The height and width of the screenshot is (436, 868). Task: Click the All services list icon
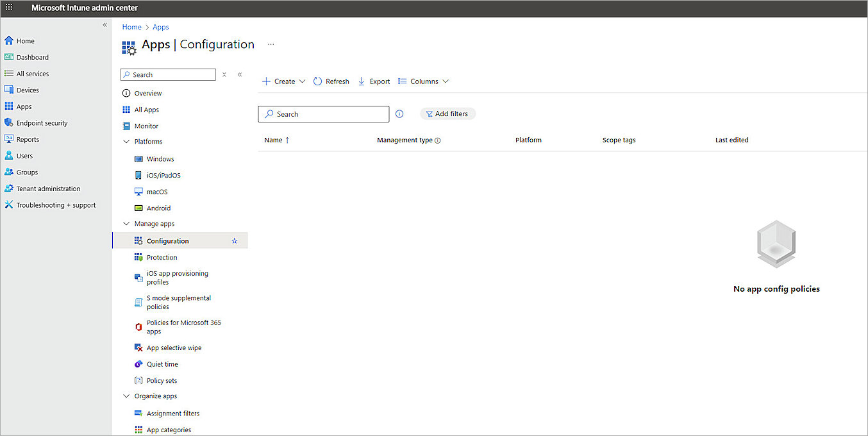coord(9,74)
